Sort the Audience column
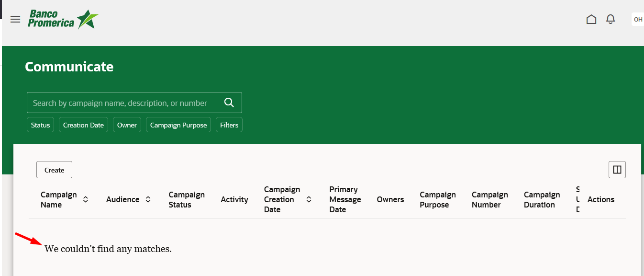 click(x=148, y=199)
